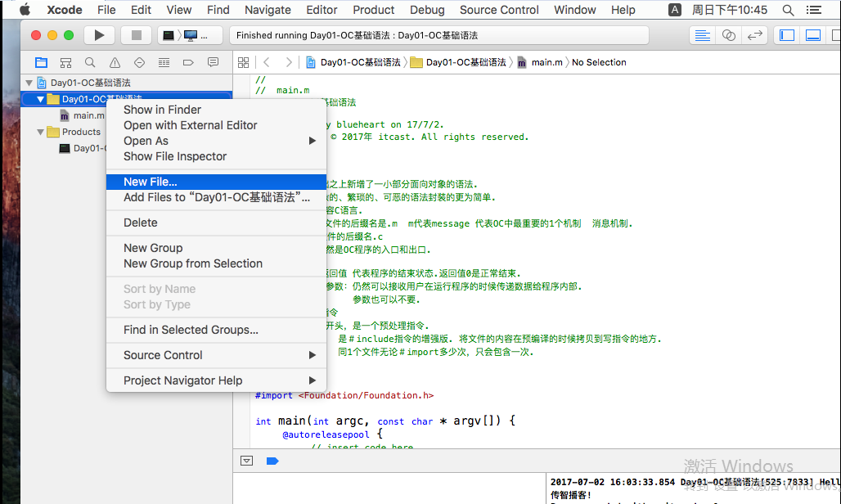Click the @autoreleasepool line

pos(332,434)
